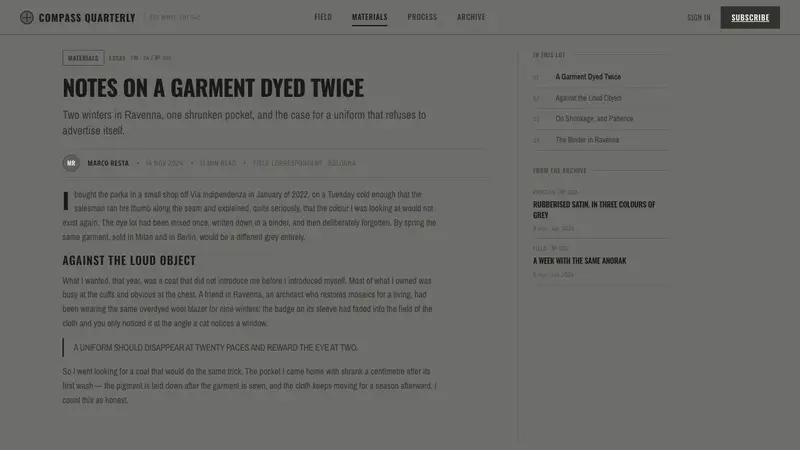Select the Materials navigation tab

click(x=369, y=17)
